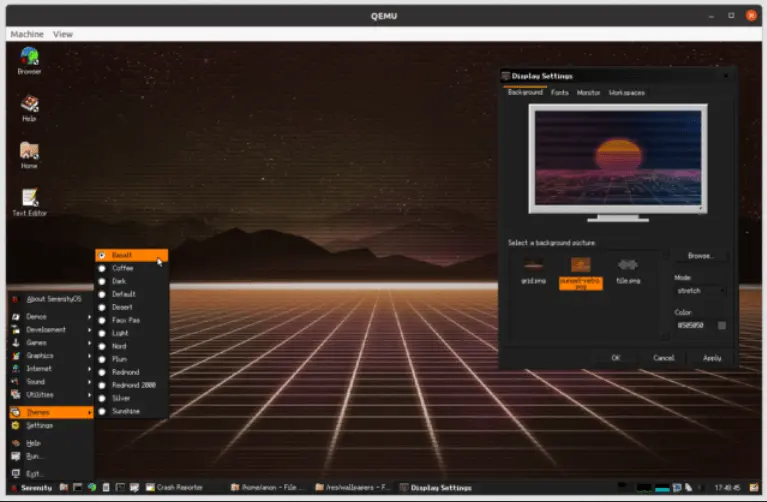Viewport: 767px width, 502px height.
Task: Click the background color swatch
Action: coord(722,325)
